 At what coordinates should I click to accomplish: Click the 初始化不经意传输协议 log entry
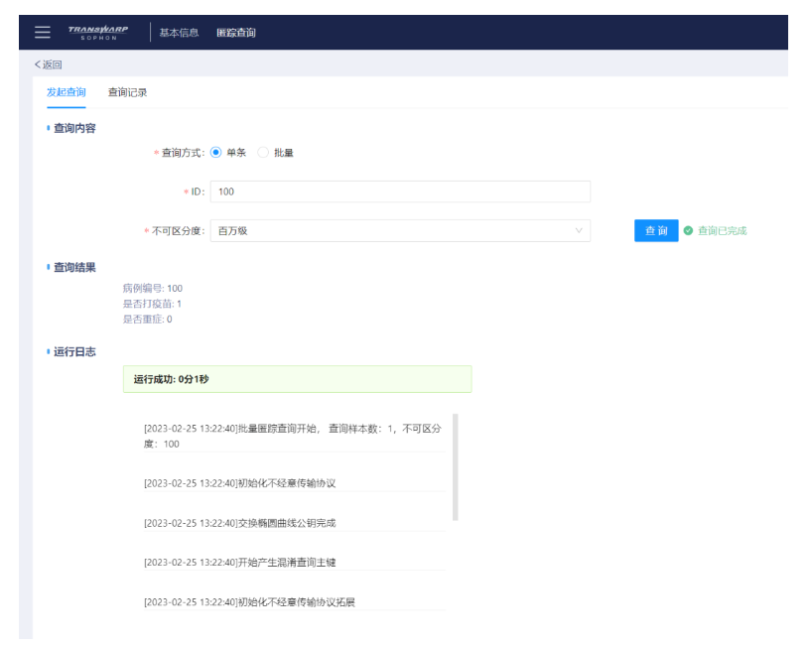[239, 483]
